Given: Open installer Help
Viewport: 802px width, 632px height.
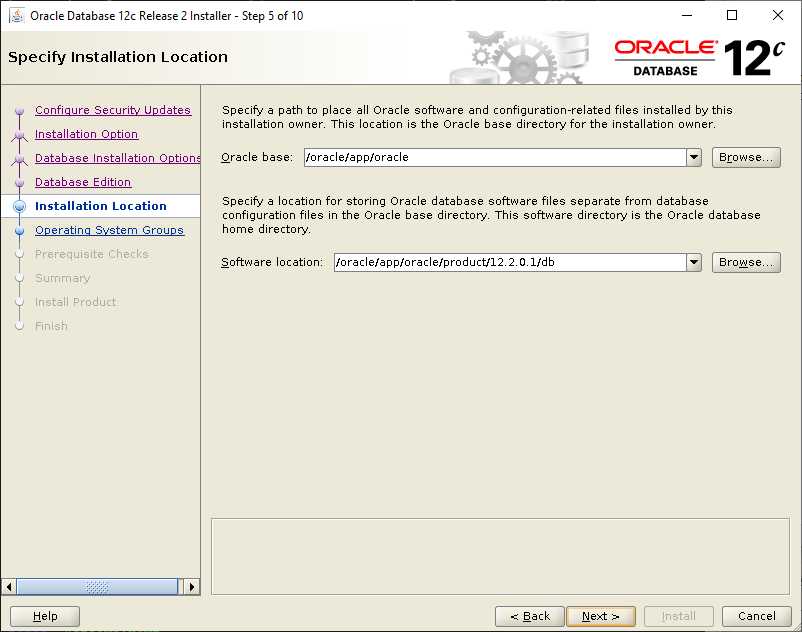Looking at the screenshot, I should tap(45, 616).
